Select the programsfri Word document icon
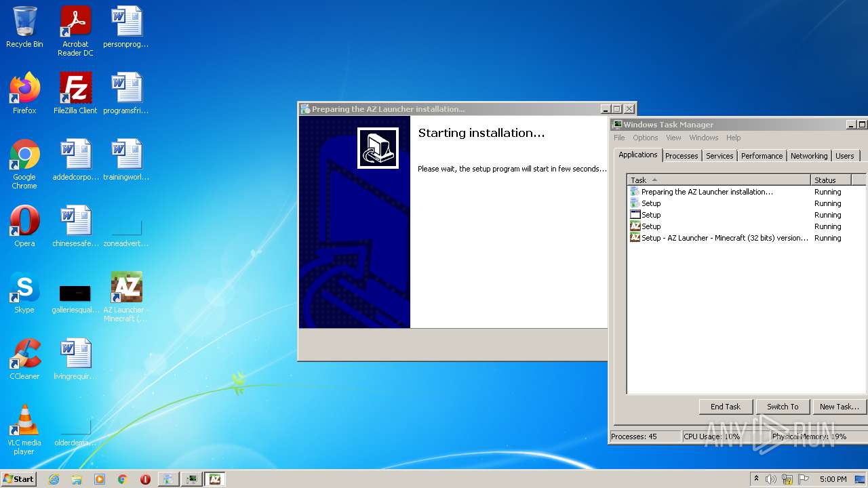 click(126, 94)
